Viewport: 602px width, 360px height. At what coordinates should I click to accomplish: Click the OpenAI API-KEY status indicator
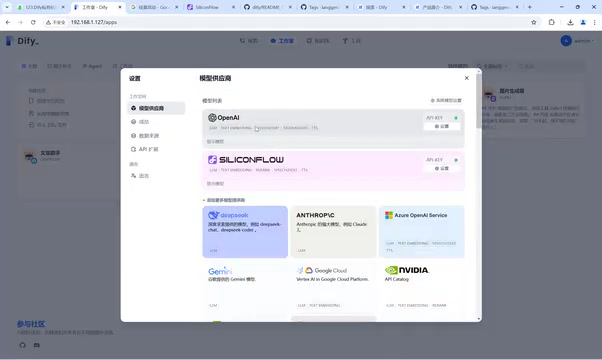tap(456, 118)
